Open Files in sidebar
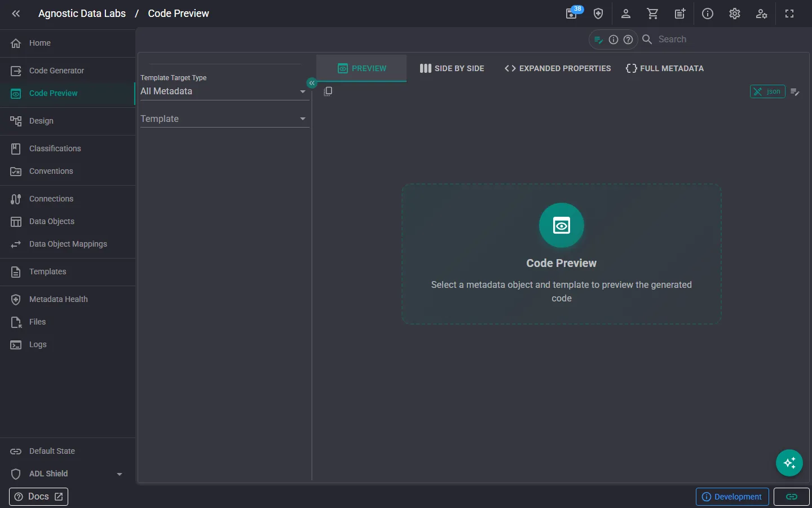 click(68, 322)
